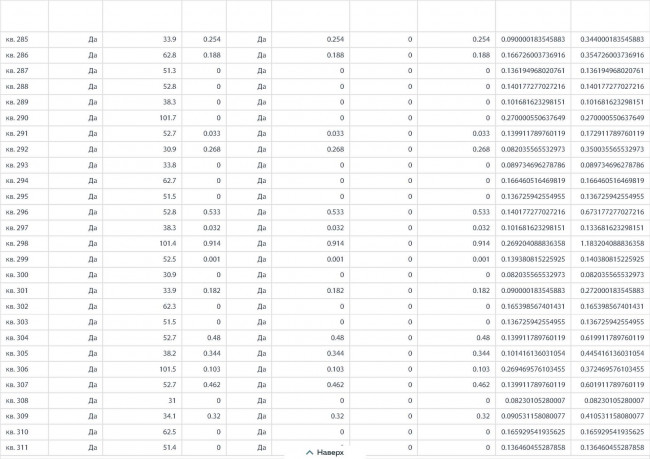The image size is (650, 459).
Task: Select the row label кв. 293
Action: tap(17, 165)
